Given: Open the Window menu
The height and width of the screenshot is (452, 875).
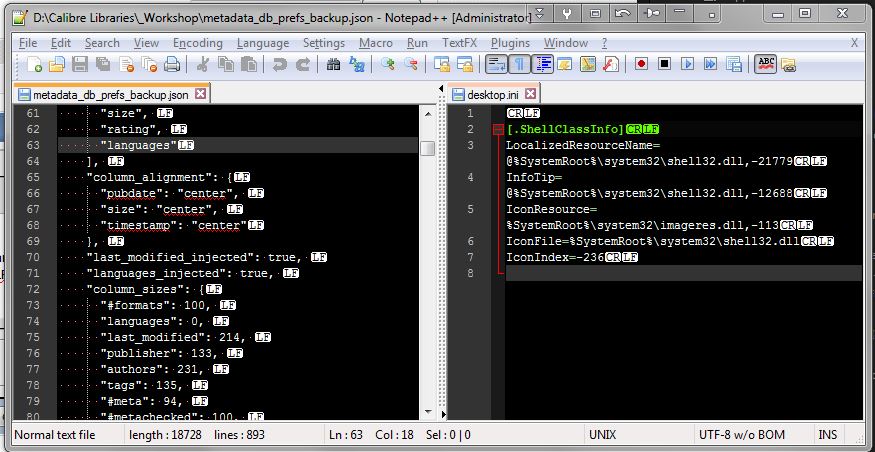Looking at the screenshot, I should click(x=566, y=43).
